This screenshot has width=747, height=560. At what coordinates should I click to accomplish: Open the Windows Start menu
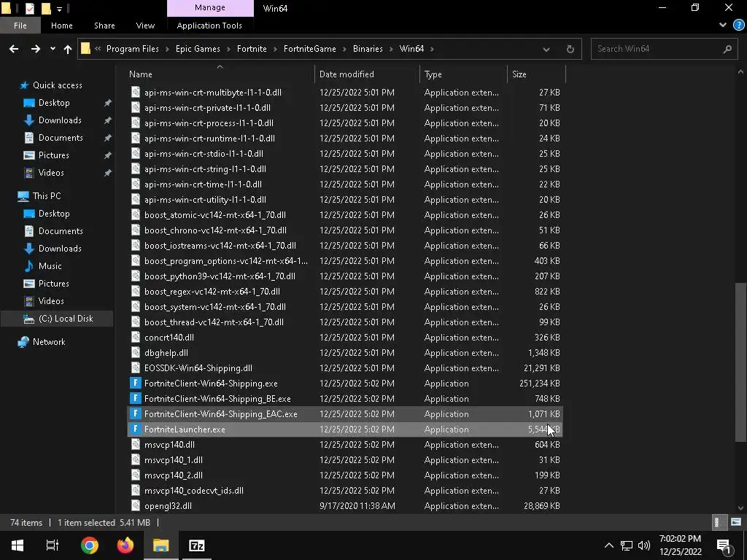18,545
